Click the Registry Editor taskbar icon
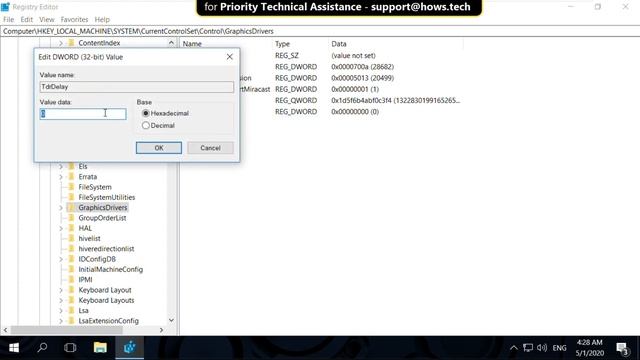Screen dimensions: 640x360 [130, 348]
